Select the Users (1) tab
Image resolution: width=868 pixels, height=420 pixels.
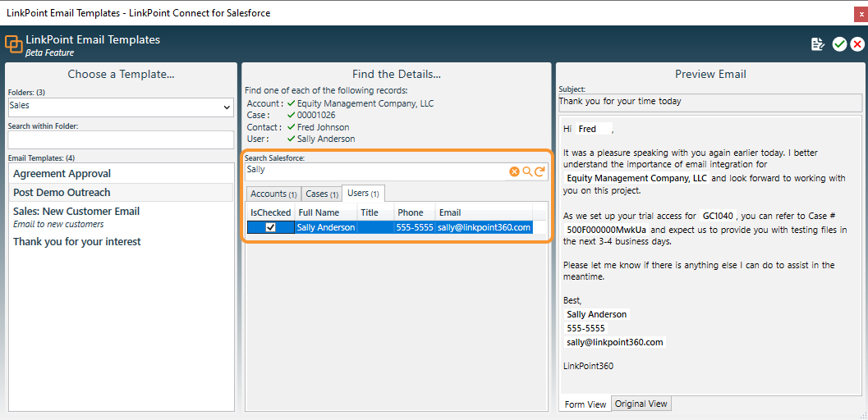pyautogui.click(x=363, y=194)
